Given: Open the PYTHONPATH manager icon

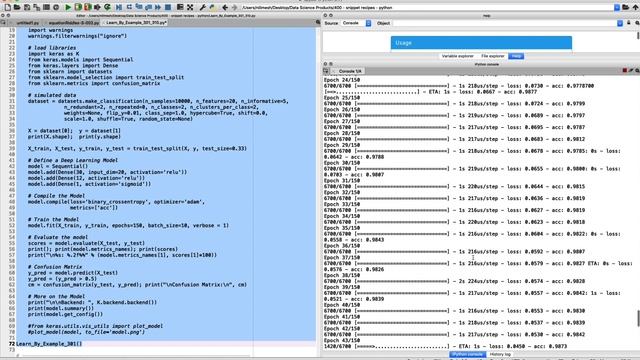Looking at the screenshot, I should (x=212, y=7).
